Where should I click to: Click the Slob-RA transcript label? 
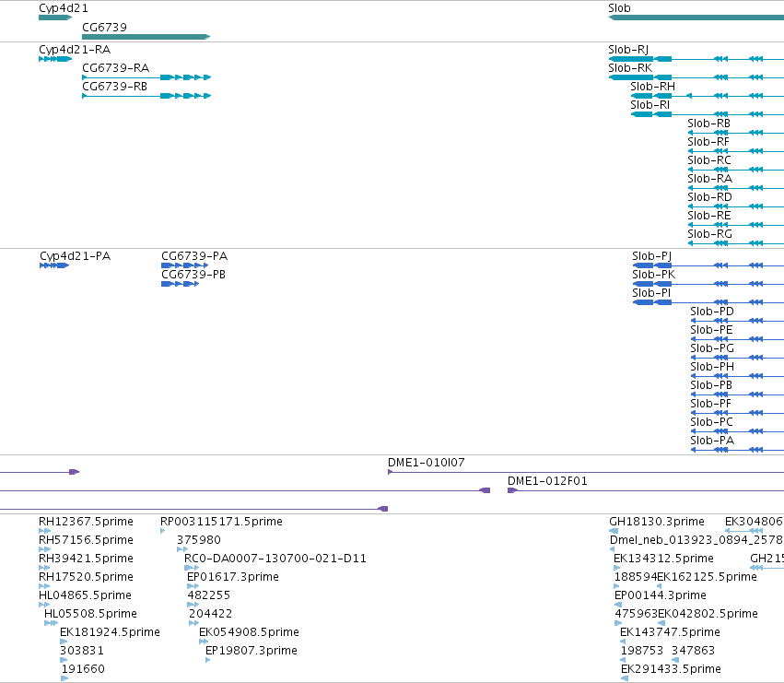(709, 179)
